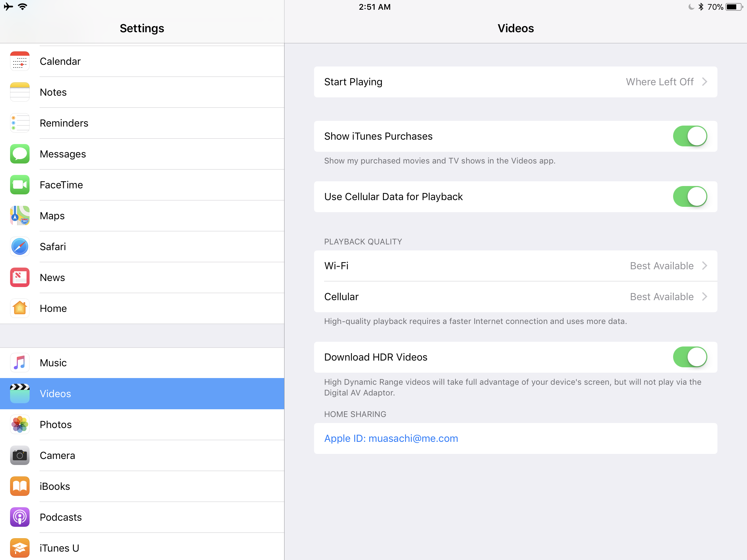The width and height of the screenshot is (747, 560).
Task: Tap the Calendar app icon
Action: pos(19,61)
